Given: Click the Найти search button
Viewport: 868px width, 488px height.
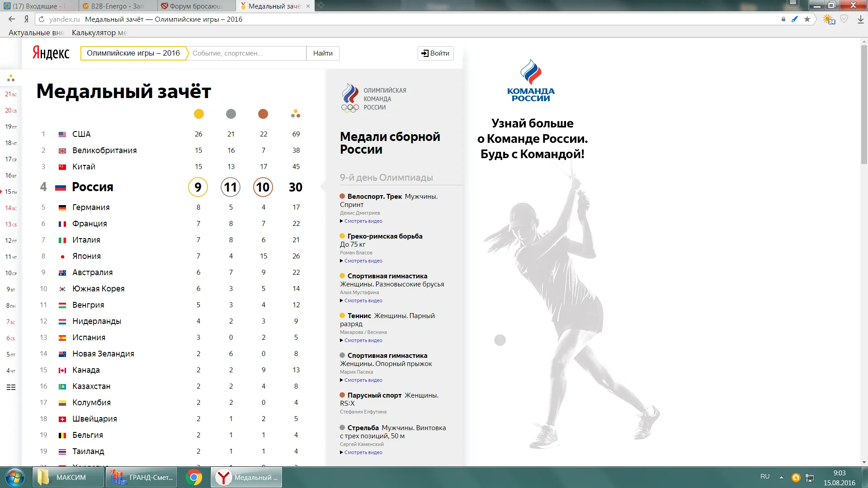Looking at the screenshot, I should point(323,53).
